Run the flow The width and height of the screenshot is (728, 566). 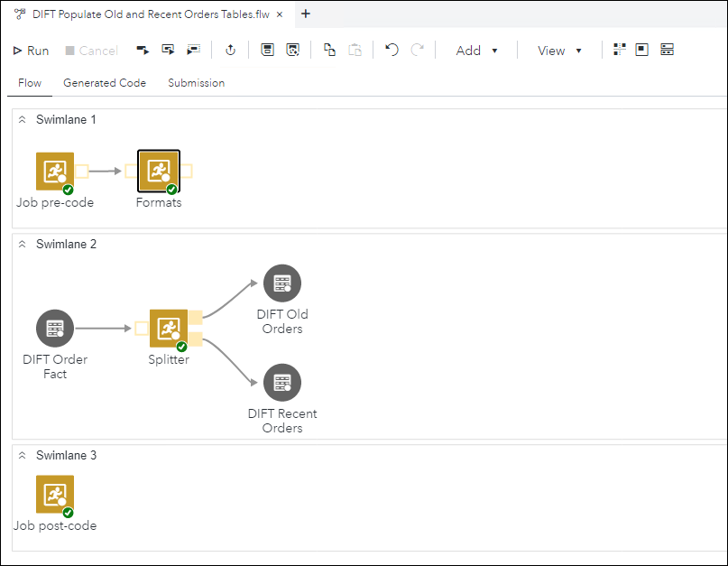pyautogui.click(x=31, y=51)
